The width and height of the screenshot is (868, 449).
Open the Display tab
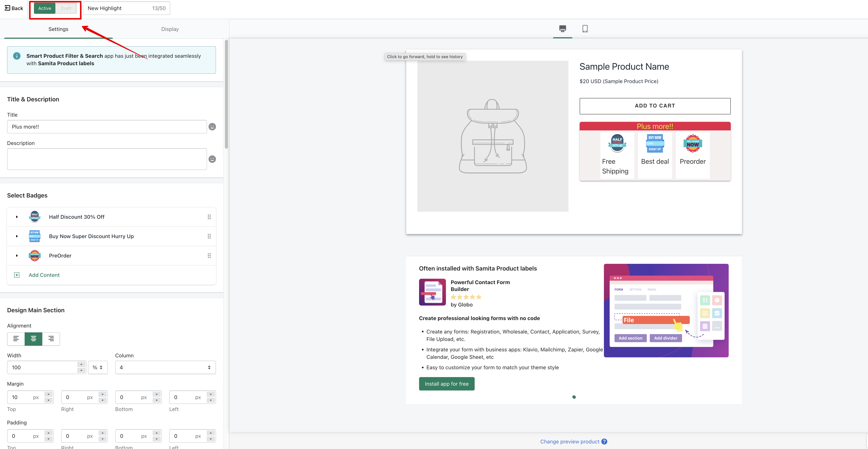tap(170, 29)
